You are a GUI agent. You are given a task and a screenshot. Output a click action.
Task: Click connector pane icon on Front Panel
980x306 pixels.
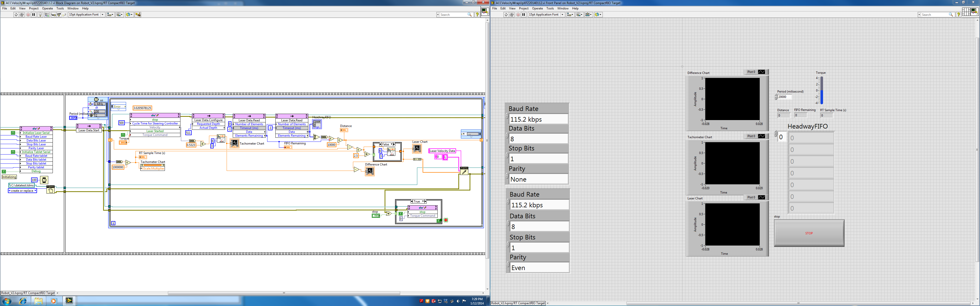tap(966, 11)
